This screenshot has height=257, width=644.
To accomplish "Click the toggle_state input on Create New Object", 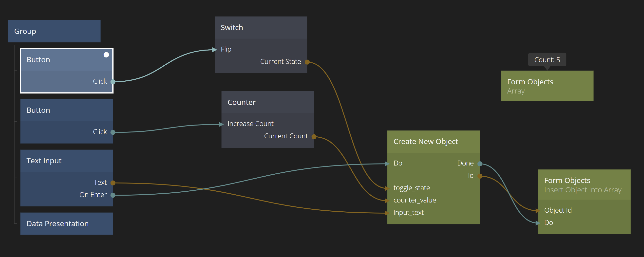I will point(388,188).
